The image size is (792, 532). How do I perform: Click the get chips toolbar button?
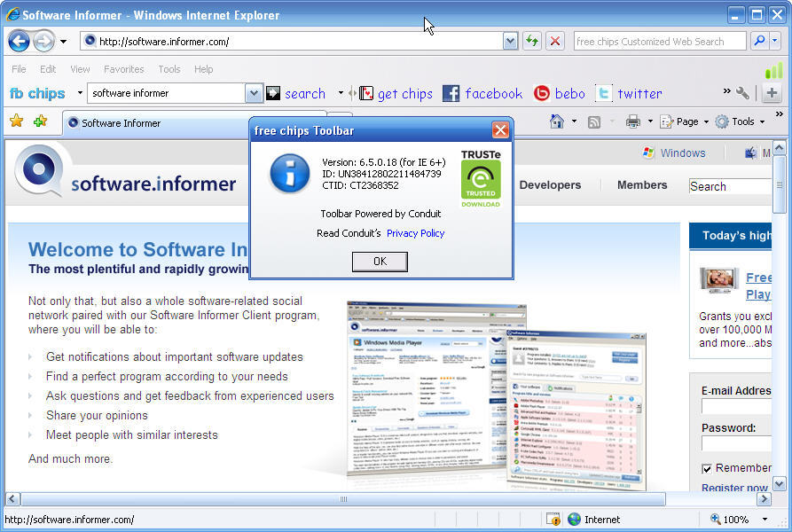click(396, 93)
